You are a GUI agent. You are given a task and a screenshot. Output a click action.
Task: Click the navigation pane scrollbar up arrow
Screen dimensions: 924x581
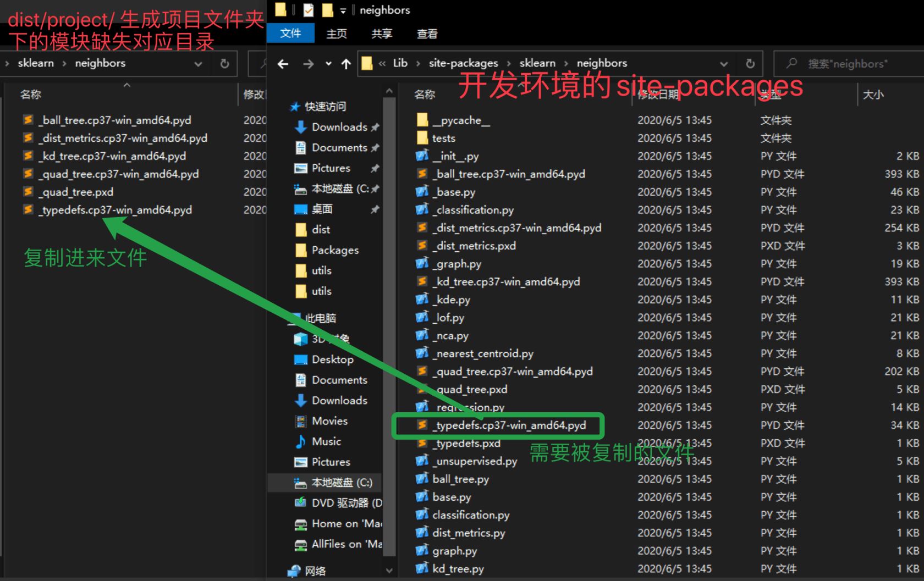[x=389, y=91]
